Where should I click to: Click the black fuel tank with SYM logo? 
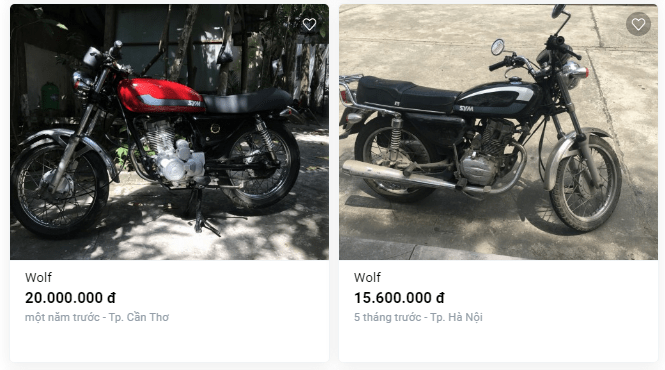[x=498, y=99]
